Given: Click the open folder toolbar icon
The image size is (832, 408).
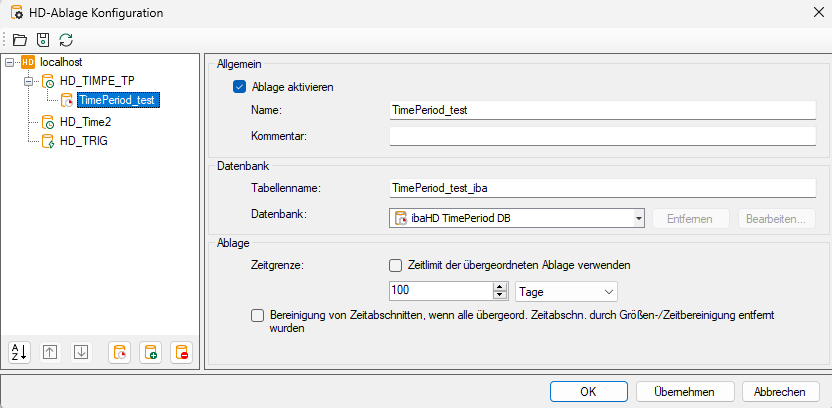Looking at the screenshot, I should [x=20, y=40].
